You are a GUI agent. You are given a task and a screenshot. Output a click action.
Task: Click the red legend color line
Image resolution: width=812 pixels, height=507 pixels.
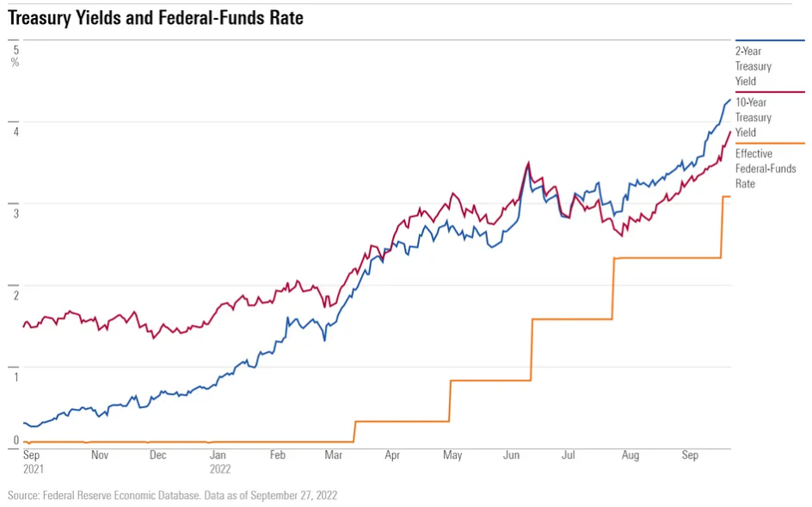pos(770,91)
